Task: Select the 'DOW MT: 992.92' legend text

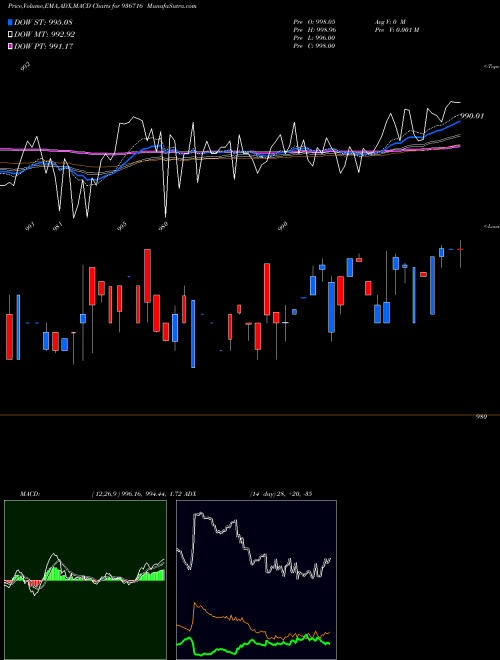Action: pos(45,35)
